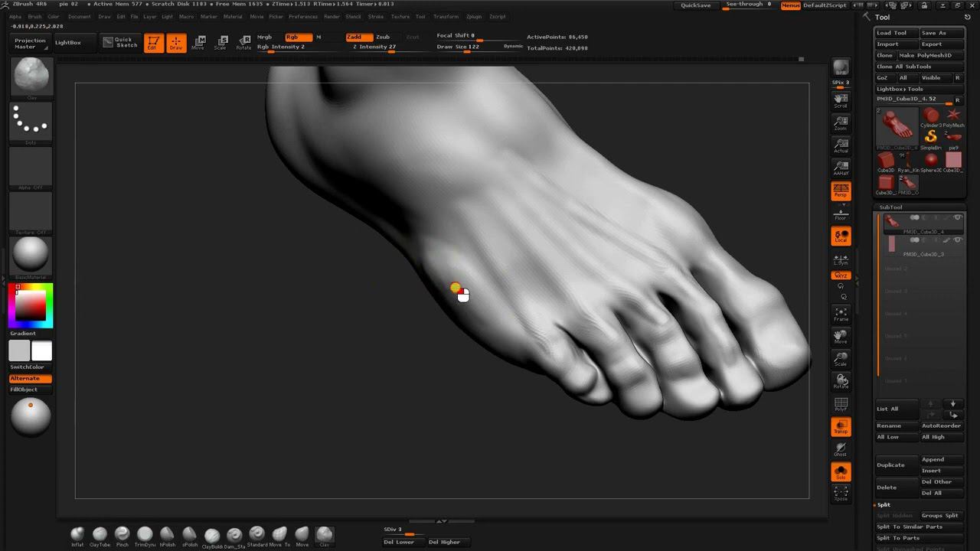
Task: Collapse the Split section
Action: 884,505
